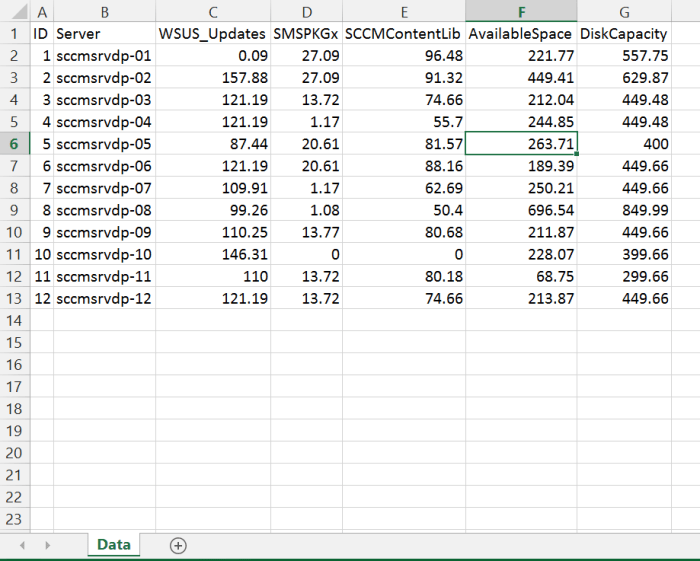700x561 pixels.
Task: Click the cell containing 157.88
Action: tap(212, 77)
